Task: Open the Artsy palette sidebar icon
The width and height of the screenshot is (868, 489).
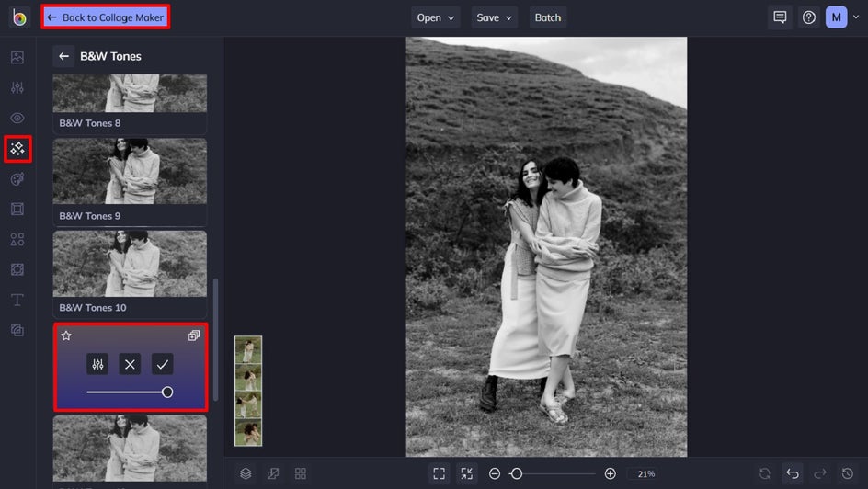Action: click(x=17, y=178)
